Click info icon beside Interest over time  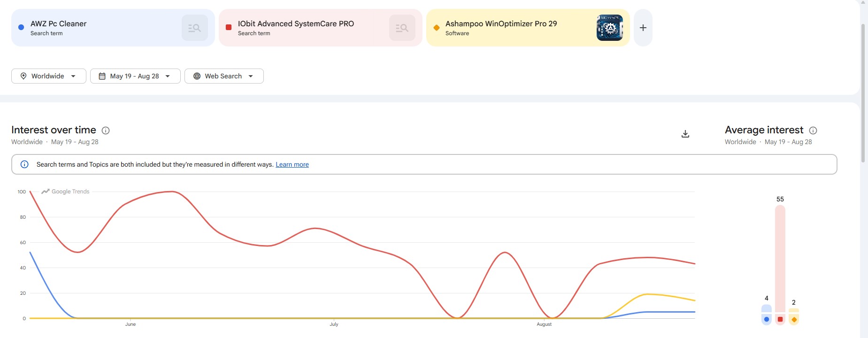[x=106, y=131]
